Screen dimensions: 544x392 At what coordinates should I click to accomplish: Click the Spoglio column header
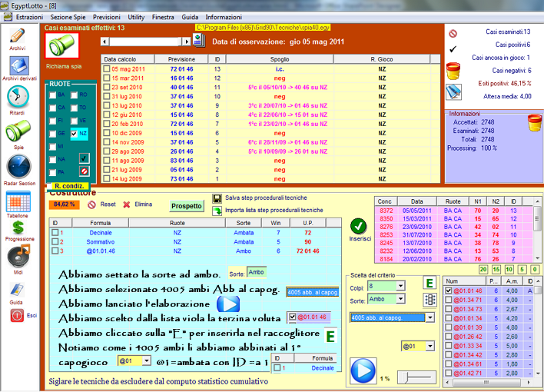tap(280, 59)
